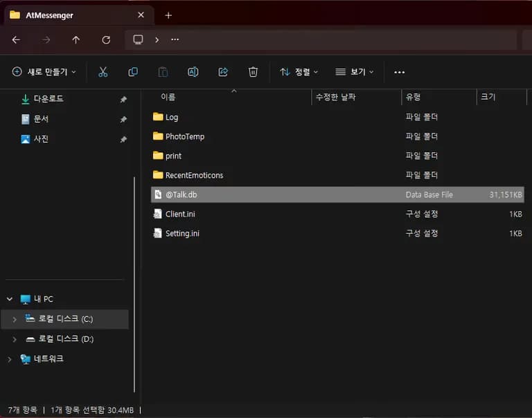Click the Cut scissors icon
The height and width of the screenshot is (418, 532).
(103, 72)
